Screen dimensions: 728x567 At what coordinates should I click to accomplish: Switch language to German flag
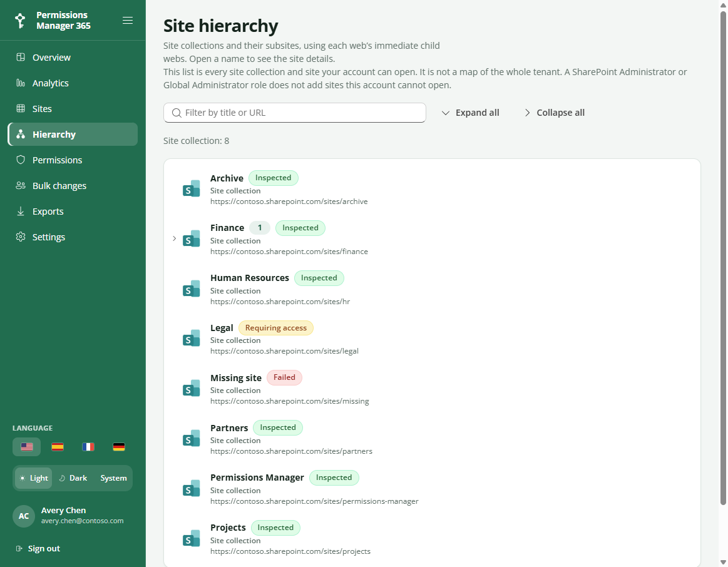click(119, 447)
